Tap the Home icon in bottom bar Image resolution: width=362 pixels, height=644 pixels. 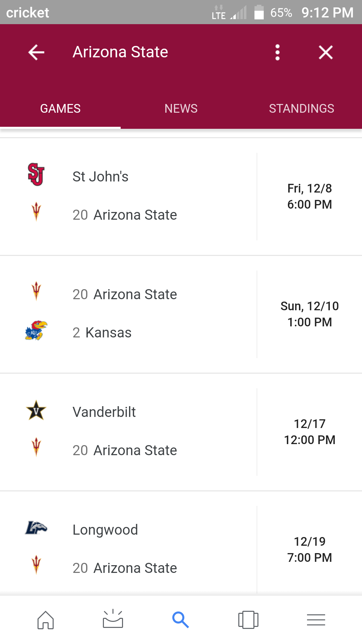46,620
